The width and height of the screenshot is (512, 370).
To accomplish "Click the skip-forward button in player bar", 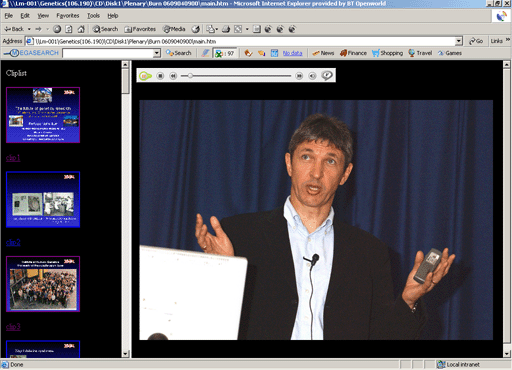I will [x=299, y=76].
